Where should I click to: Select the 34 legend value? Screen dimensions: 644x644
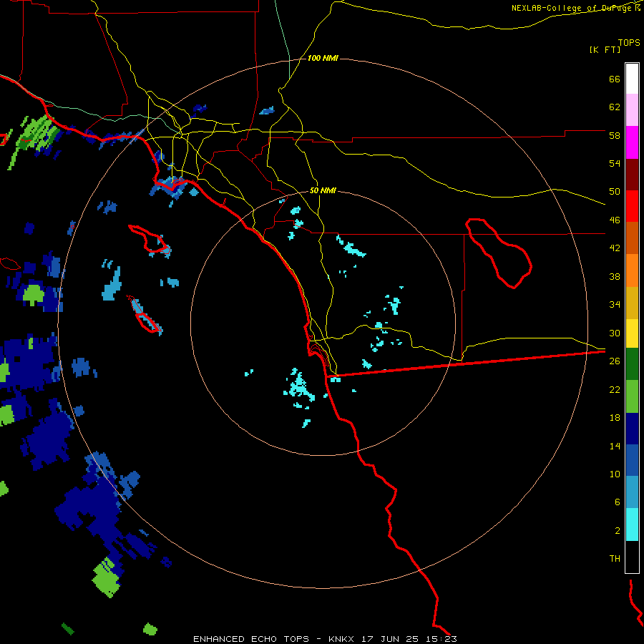point(615,305)
